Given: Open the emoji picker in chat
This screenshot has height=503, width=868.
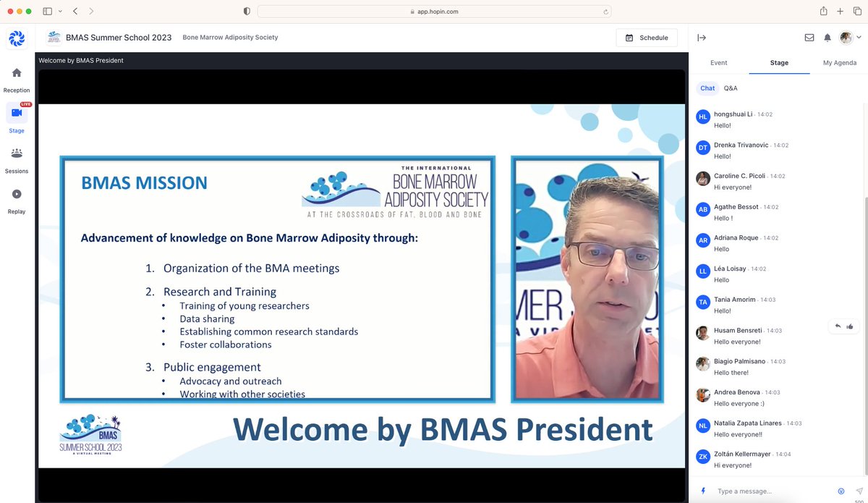Looking at the screenshot, I should coord(841,491).
